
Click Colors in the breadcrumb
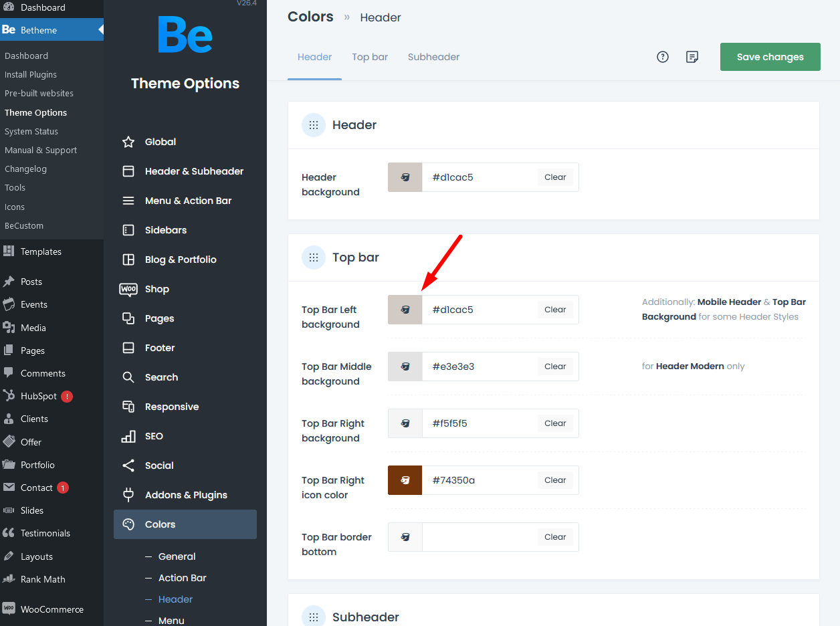pos(310,17)
